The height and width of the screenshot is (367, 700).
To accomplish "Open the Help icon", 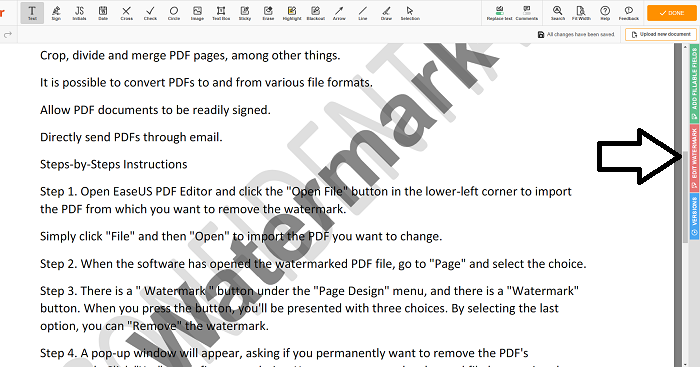I will coord(605,13).
